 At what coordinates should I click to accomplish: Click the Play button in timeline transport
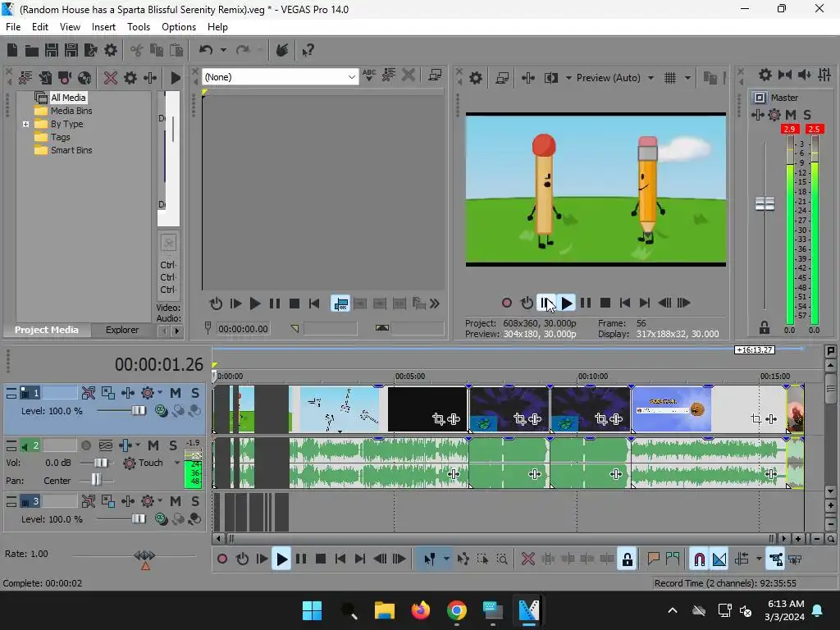281,559
